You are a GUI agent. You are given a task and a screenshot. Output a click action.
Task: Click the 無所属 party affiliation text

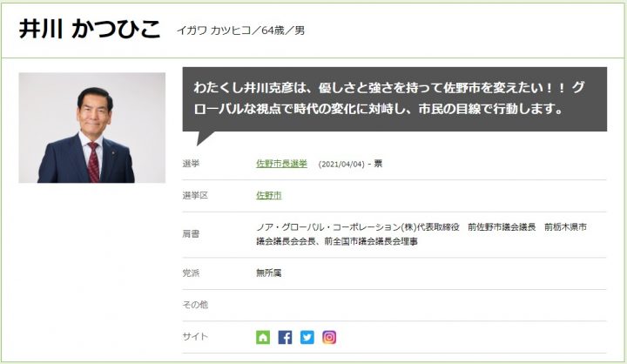269,273
